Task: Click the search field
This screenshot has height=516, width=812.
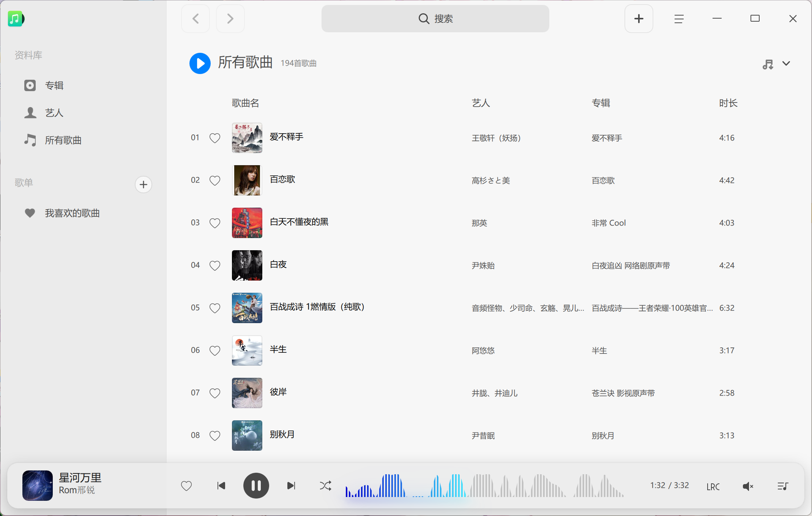Action: tap(435, 19)
